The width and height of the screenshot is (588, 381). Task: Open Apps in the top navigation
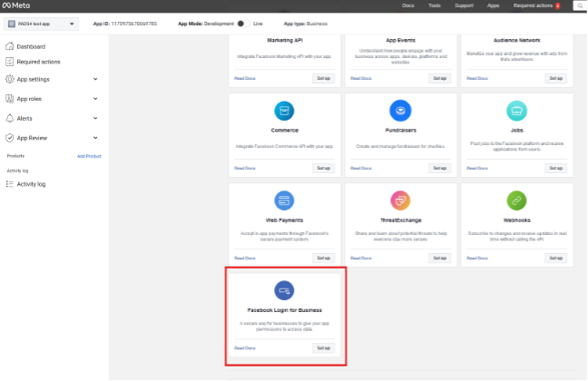(x=493, y=5)
